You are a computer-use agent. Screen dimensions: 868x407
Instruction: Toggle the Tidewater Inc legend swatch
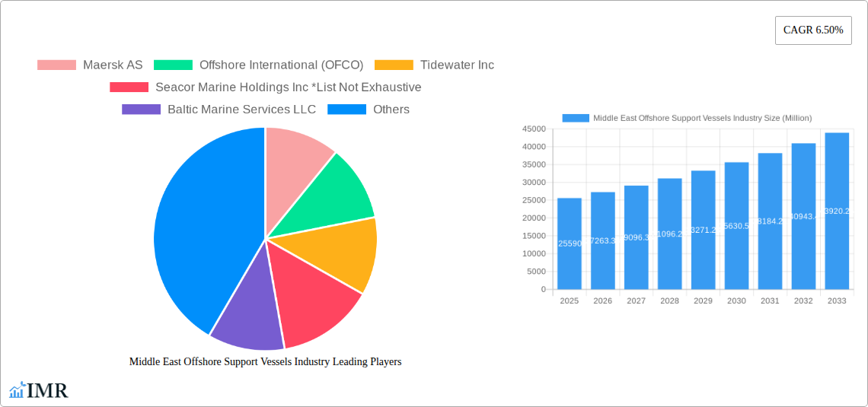394,65
